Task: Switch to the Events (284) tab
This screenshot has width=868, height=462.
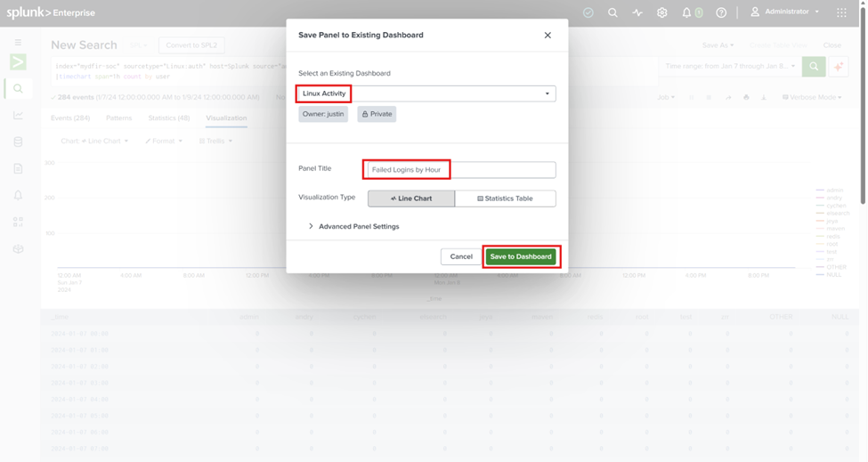Action: pyautogui.click(x=70, y=118)
